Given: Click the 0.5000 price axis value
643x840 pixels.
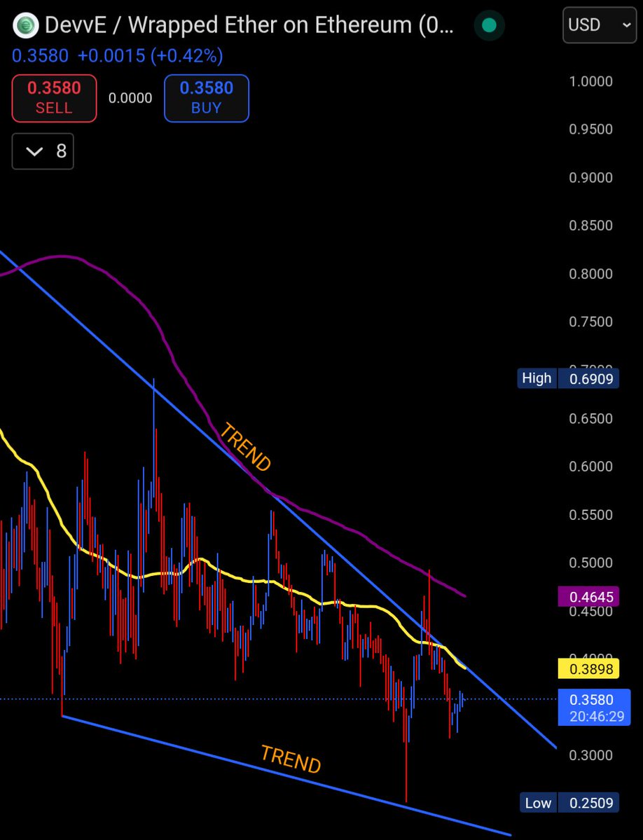Looking at the screenshot, I should coord(590,563).
